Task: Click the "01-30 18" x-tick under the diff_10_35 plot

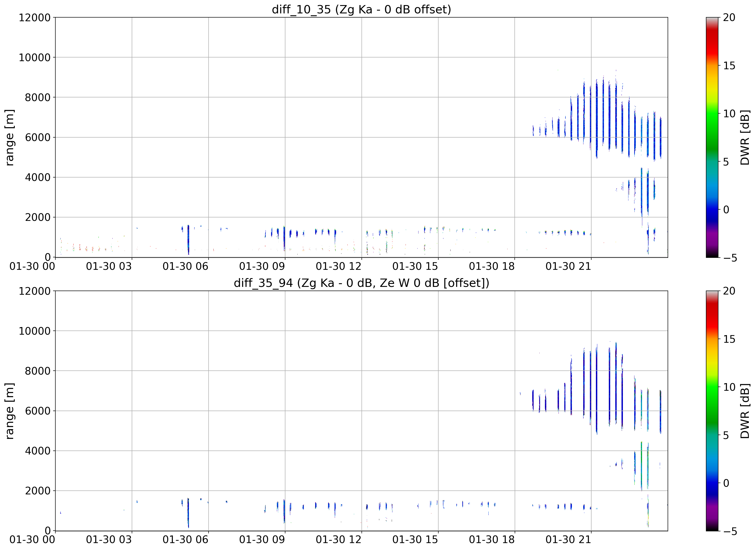Action: coord(492,266)
